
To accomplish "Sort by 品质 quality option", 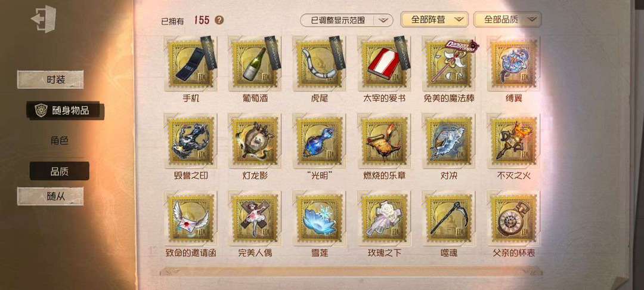I will coord(59,171).
